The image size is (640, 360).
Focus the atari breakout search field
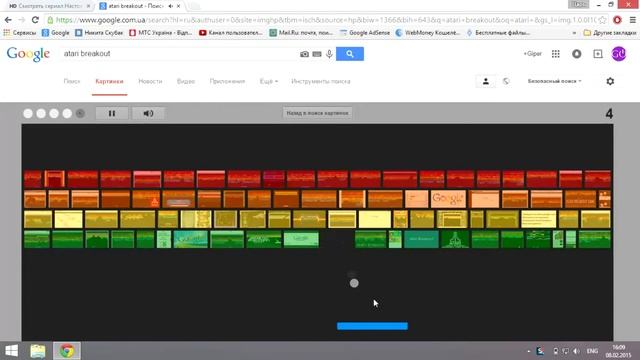pos(180,54)
